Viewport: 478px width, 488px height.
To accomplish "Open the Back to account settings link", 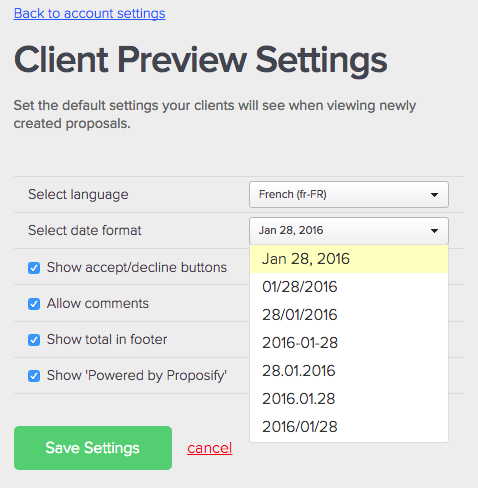I will (x=89, y=13).
